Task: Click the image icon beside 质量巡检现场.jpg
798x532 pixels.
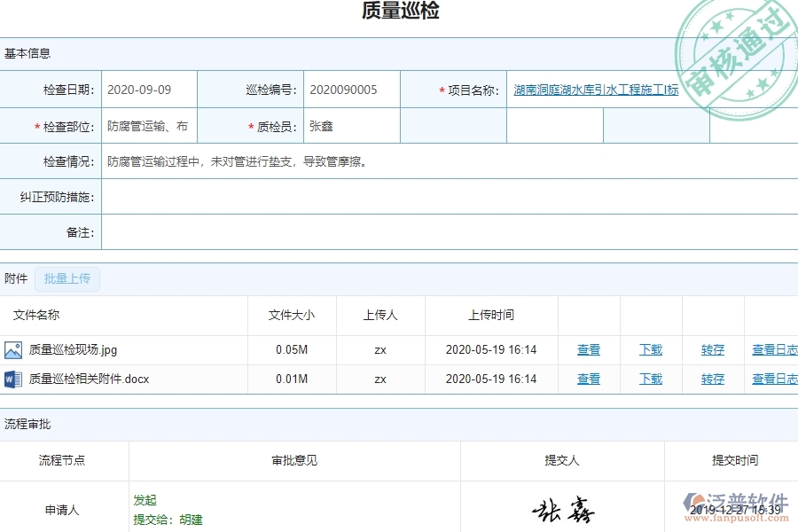Action: pos(13,349)
